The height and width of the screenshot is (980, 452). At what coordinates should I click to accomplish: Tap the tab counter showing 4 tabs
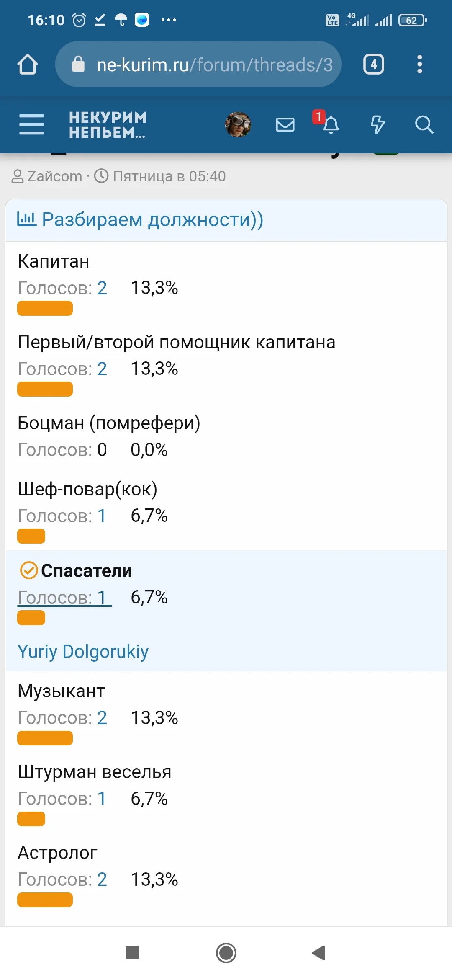click(x=373, y=64)
